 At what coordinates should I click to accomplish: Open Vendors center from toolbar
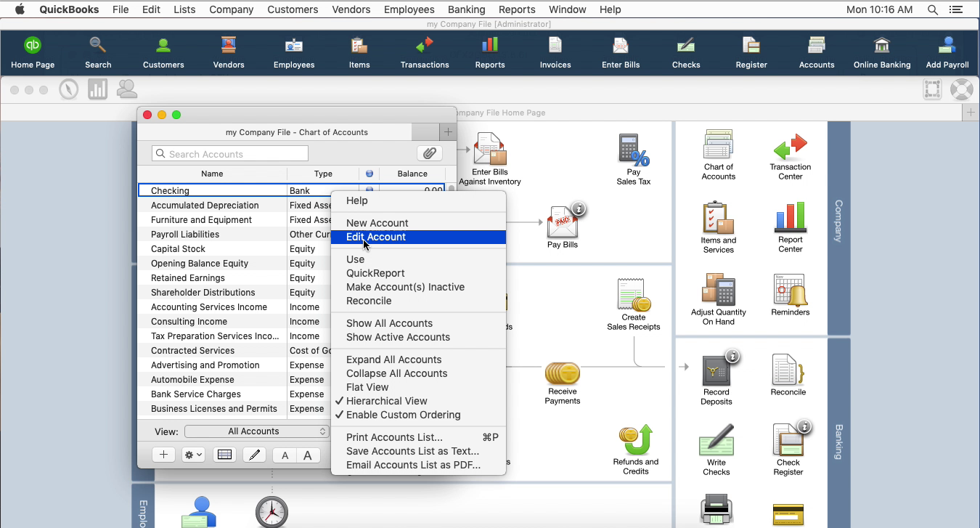(229, 53)
